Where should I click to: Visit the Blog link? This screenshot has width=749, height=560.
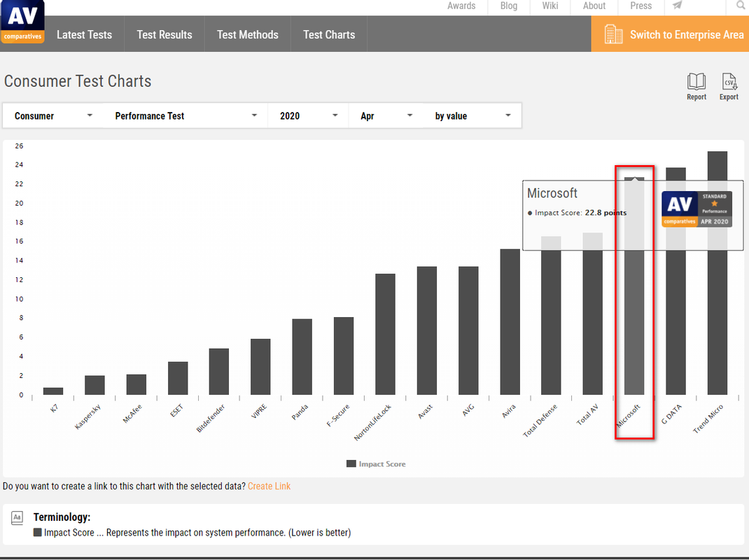point(509,6)
